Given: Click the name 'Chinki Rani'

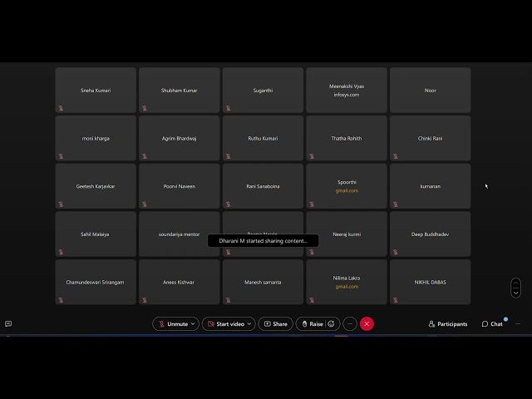Looking at the screenshot, I should click(431, 139).
